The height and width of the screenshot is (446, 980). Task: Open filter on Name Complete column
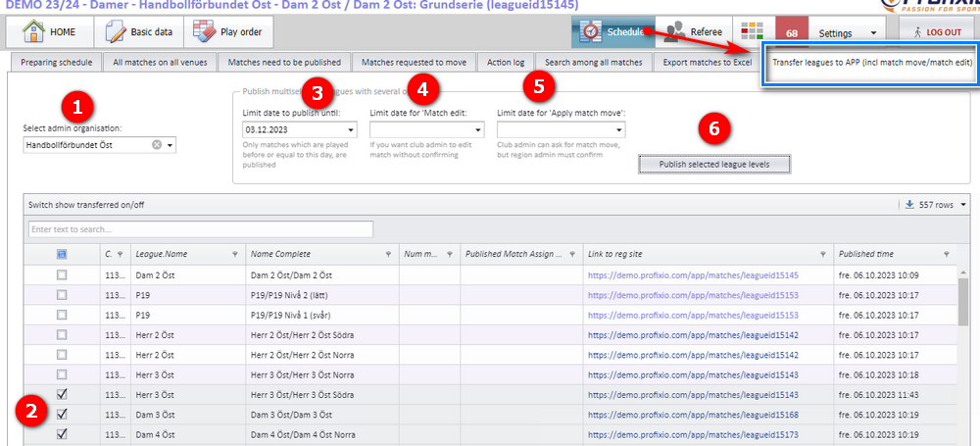point(388,255)
